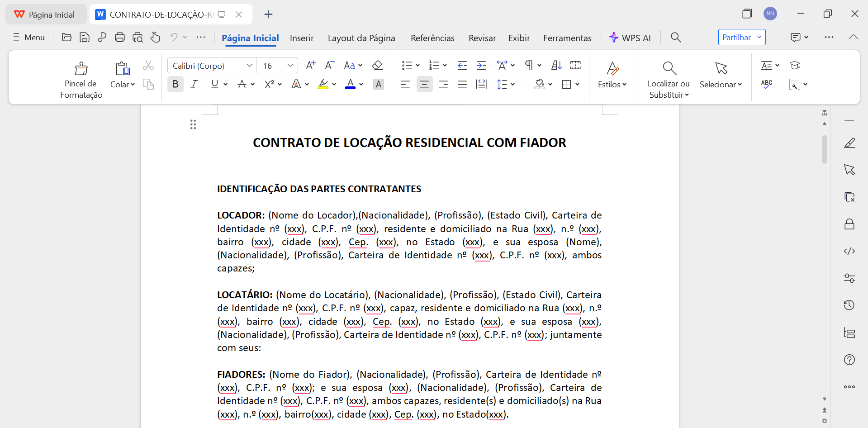The width and height of the screenshot is (868, 428).
Task: Open the Referências ribbon tab
Action: [x=432, y=38]
